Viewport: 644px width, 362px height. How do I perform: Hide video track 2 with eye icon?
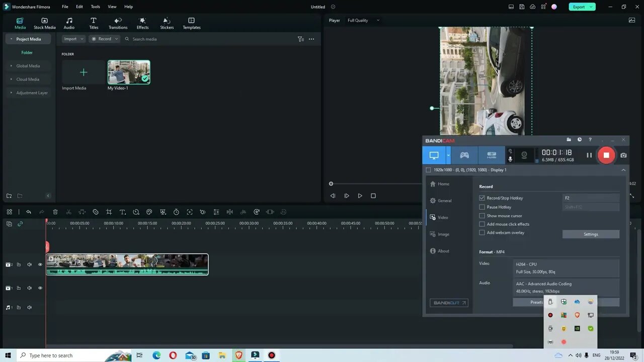click(40, 264)
